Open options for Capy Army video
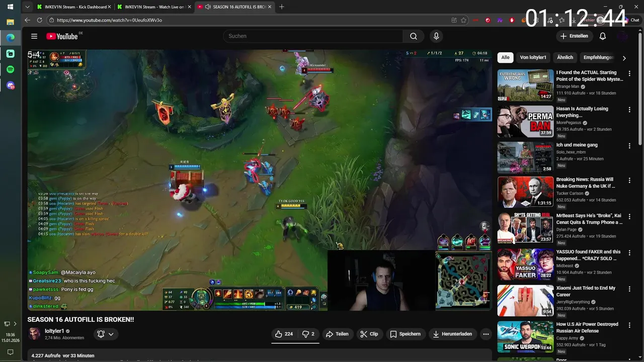The image size is (644, 362). click(629, 325)
